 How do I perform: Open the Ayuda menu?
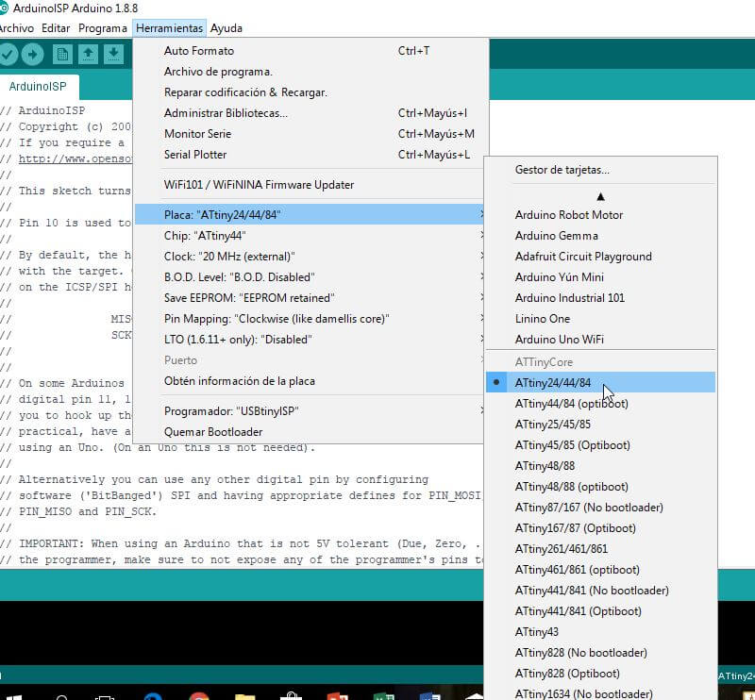coord(226,28)
